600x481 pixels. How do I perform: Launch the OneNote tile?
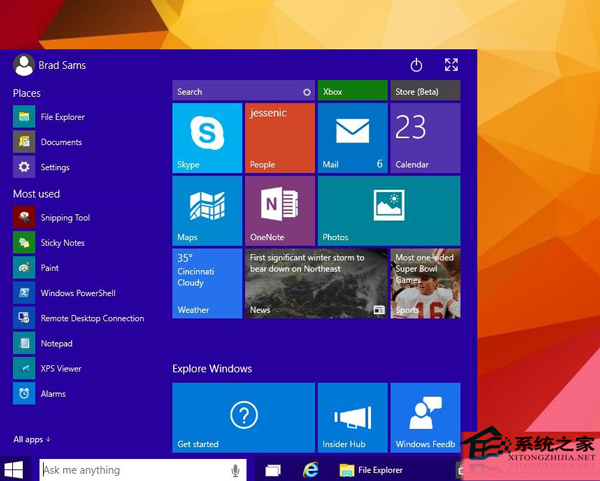point(280,210)
